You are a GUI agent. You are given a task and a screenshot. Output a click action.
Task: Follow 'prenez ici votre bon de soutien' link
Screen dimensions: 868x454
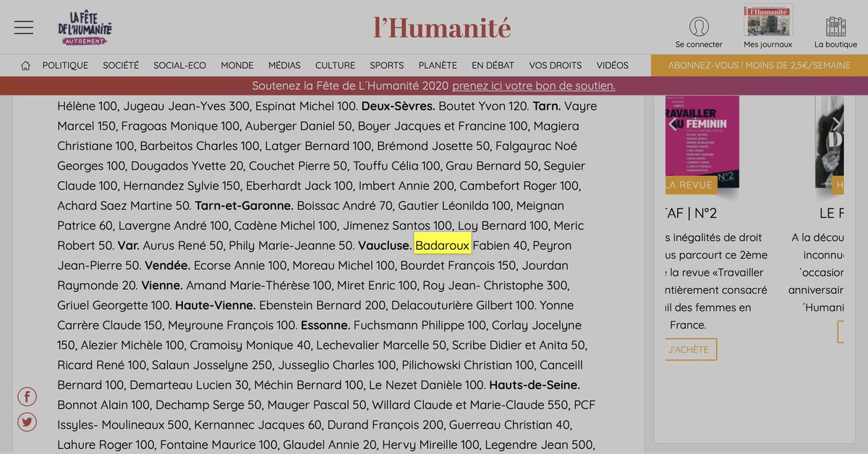click(x=534, y=85)
